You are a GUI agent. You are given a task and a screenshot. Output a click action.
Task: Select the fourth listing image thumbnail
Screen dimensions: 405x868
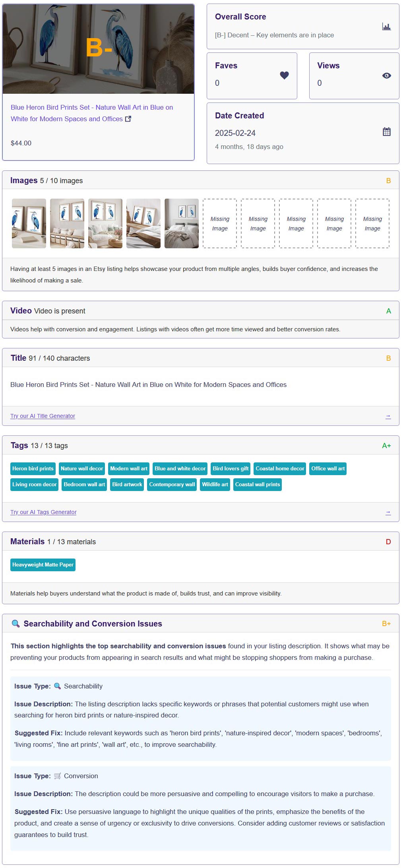143,223
